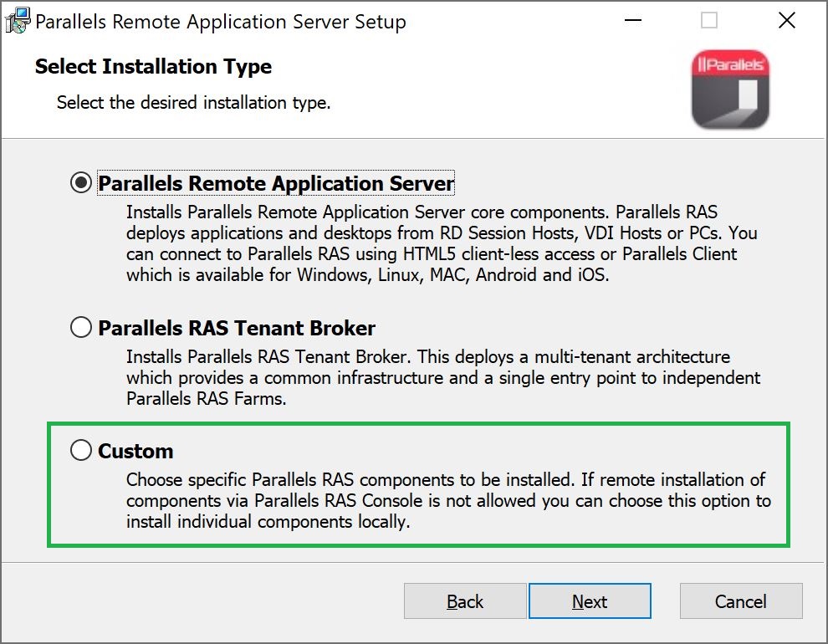Click the Select Installation Type heading

click(152, 66)
